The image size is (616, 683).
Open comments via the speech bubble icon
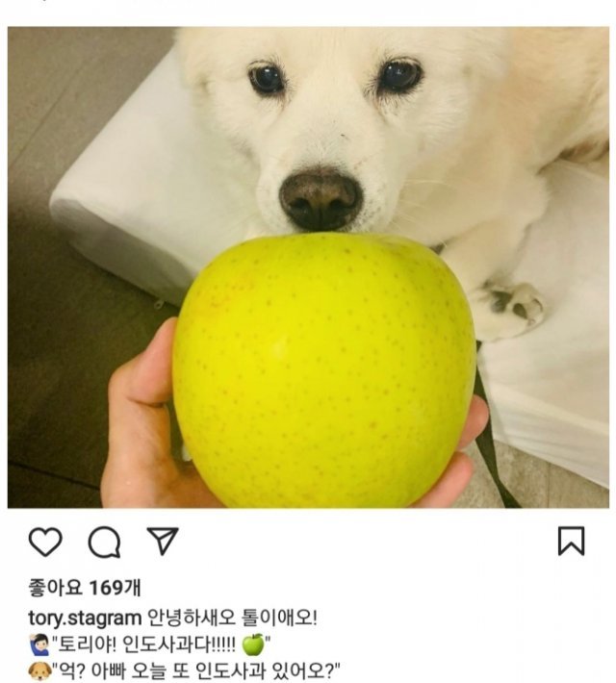pos(105,542)
